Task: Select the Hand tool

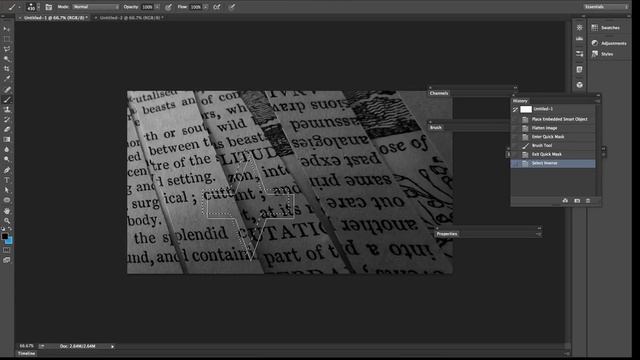Action: (7, 211)
